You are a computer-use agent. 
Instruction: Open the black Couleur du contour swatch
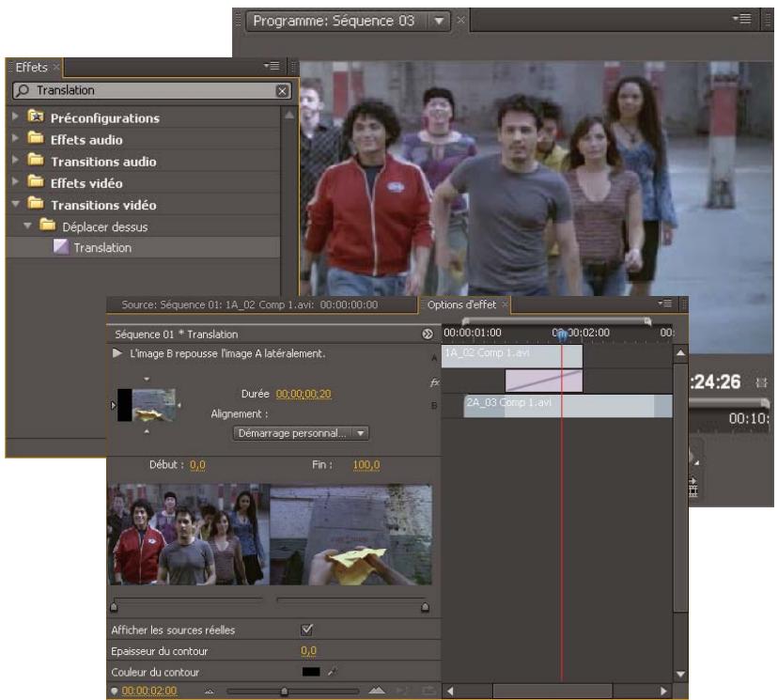pos(311,672)
